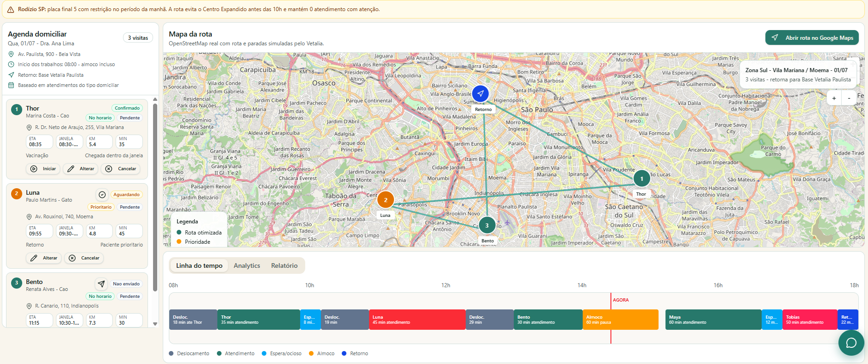868x364 pixels.
Task: Click the arrow icon beside Retorno: Base Vetalia
Action: (11, 75)
